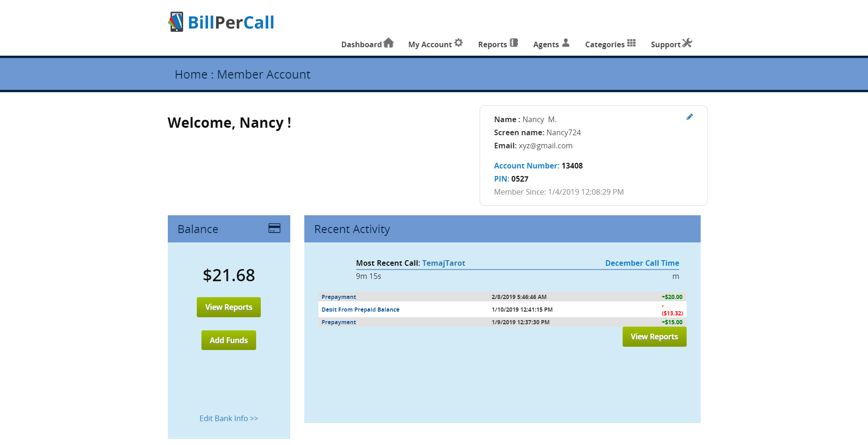Open the Reports menu text
Image resolution: width=868 pixels, height=445 pixels.
point(492,44)
